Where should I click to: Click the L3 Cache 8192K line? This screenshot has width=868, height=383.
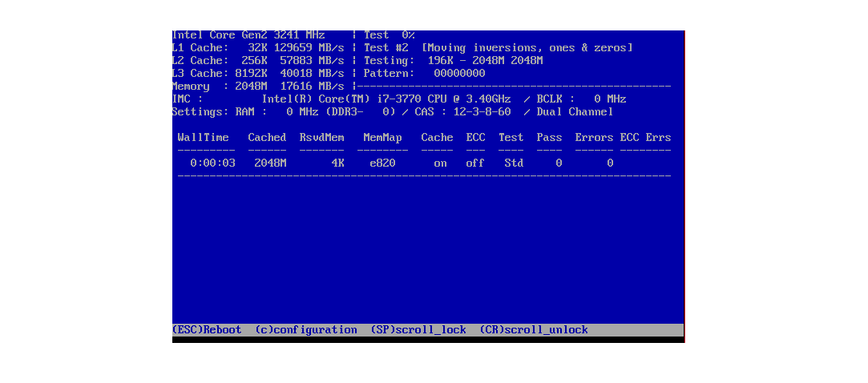click(258, 74)
